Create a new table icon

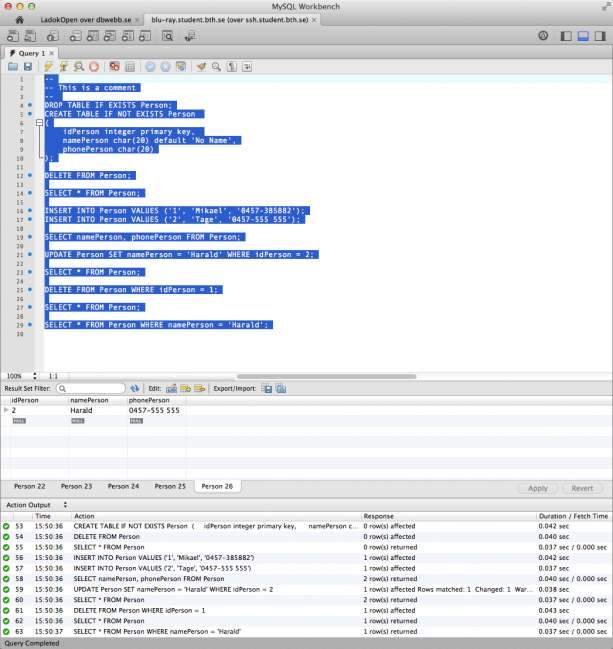tap(92, 36)
